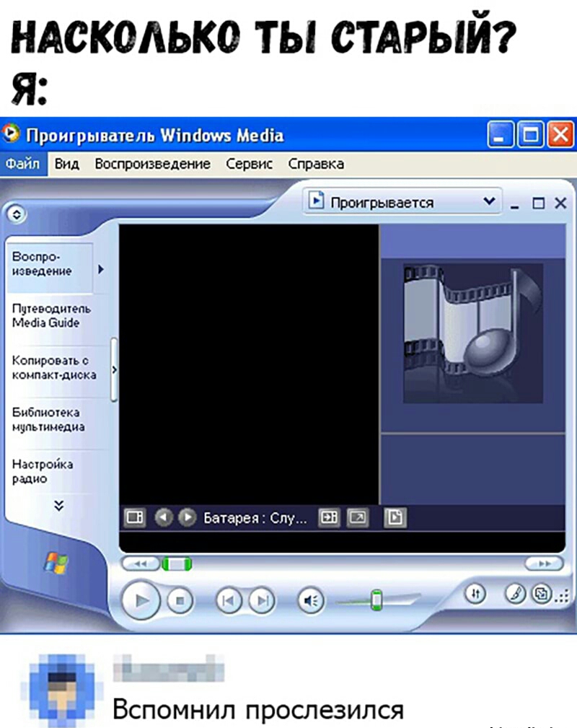This screenshot has width=577, height=728.
Task: Open Библиотека мультимедиа tab
Action: pos(49,420)
